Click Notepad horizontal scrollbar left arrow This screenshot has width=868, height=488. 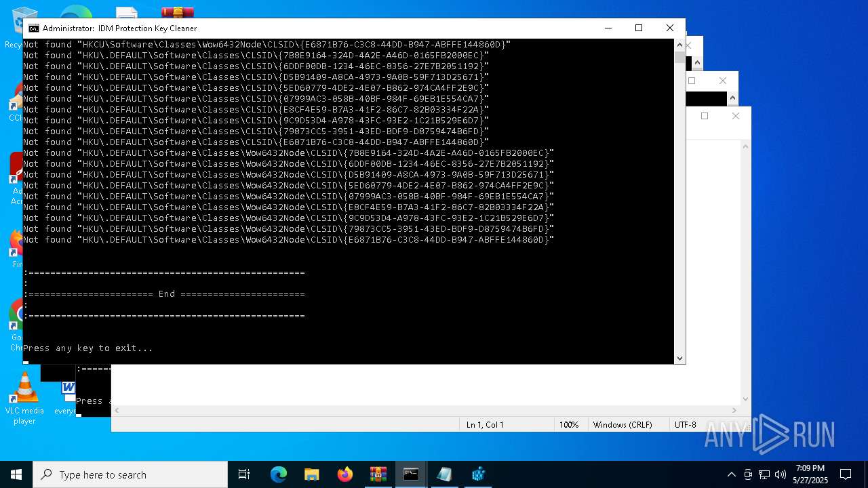tap(117, 410)
